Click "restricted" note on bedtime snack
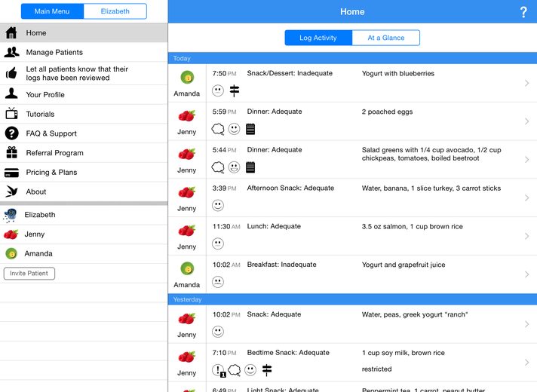The height and width of the screenshot is (392, 537). [376, 369]
